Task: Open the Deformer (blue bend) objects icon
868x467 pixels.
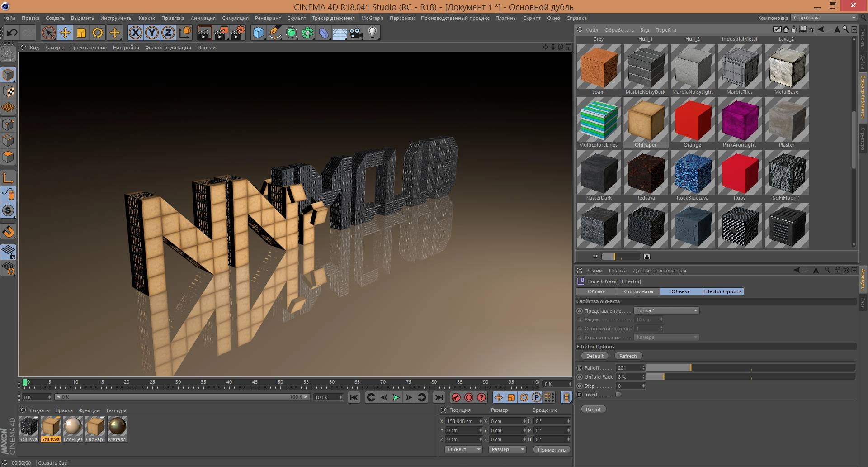Action: click(324, 33)
